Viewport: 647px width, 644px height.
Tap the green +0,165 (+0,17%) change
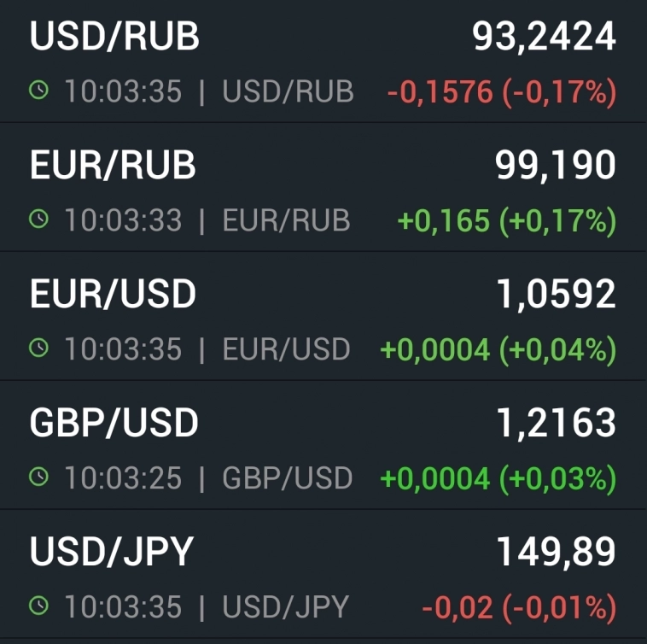pos(506,221)
